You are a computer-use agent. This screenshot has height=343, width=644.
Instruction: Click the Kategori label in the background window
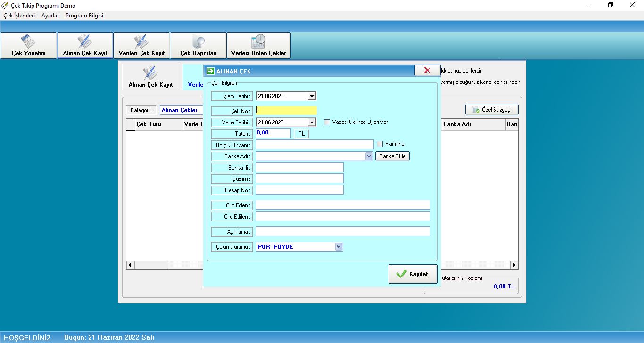141,110
